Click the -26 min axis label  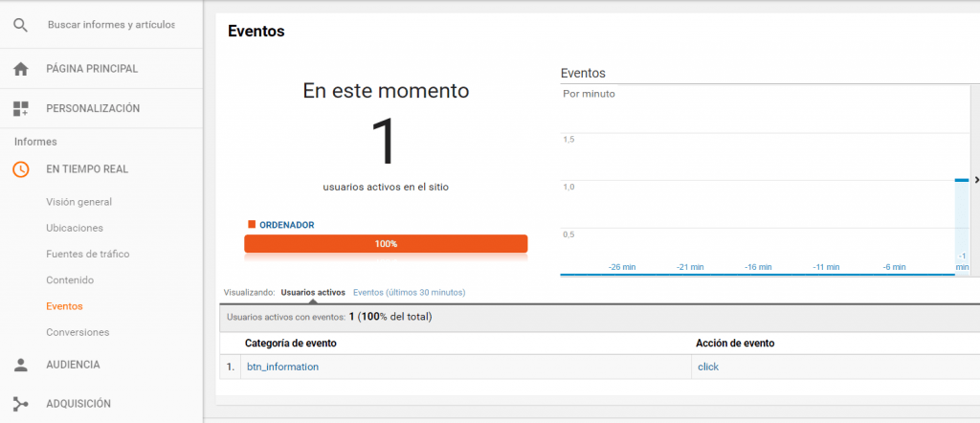(x=622, y=267)
